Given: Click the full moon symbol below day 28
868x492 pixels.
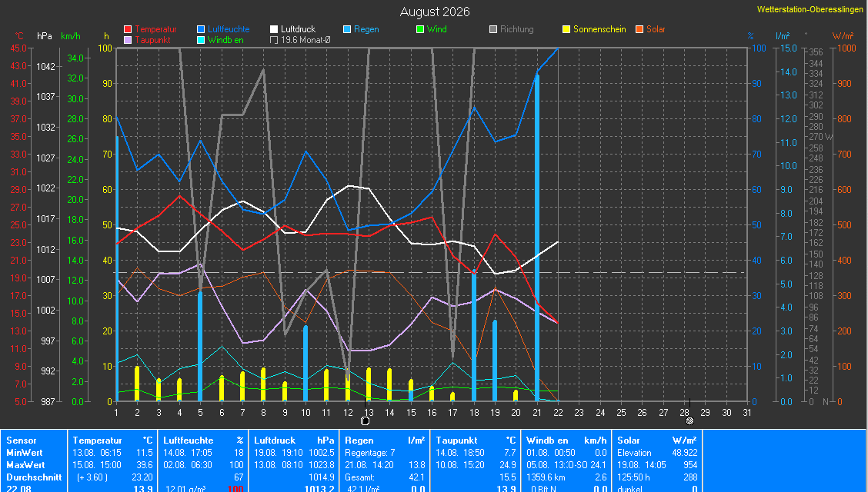Looking at the screenshot, I should [689, 421].
